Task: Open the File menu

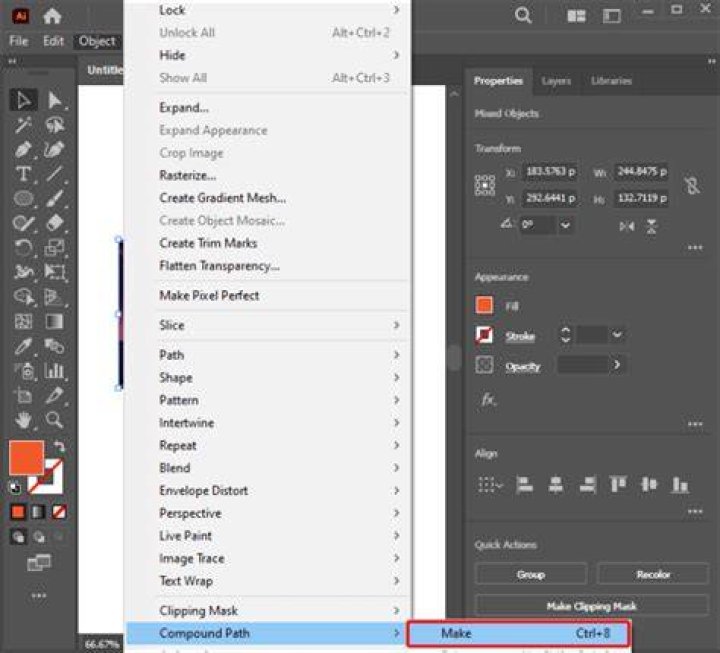Action: [19, 41]
